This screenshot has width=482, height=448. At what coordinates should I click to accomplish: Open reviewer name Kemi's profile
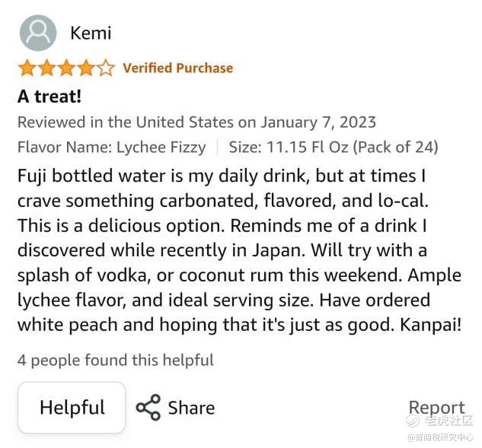(91, 33)
